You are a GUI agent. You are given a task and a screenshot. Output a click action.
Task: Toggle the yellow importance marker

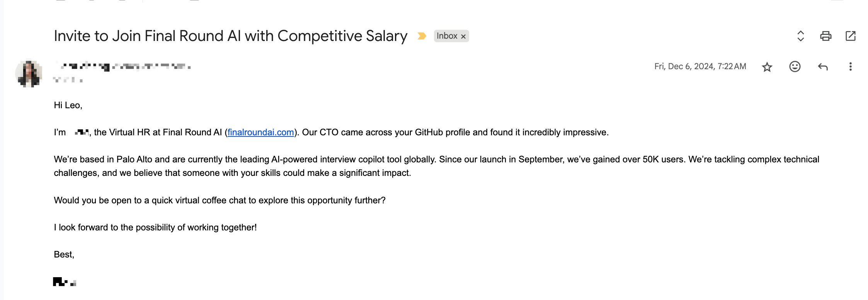(422, 36)
